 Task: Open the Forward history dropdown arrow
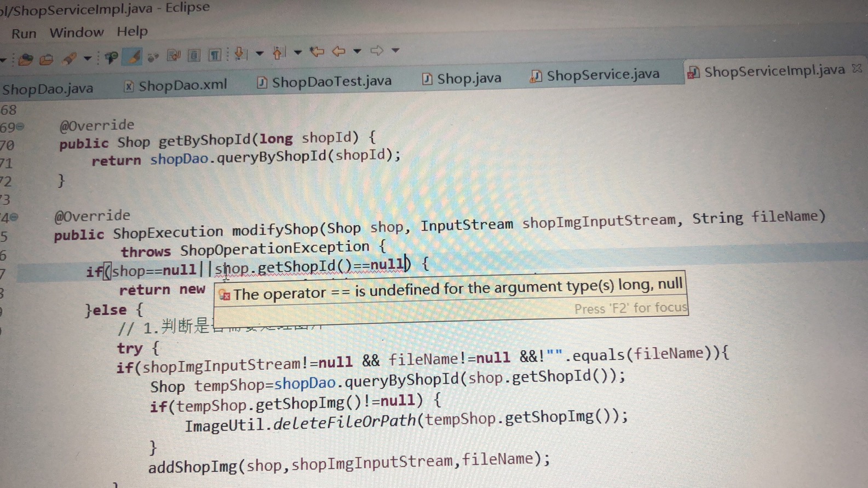click(395, 50)
